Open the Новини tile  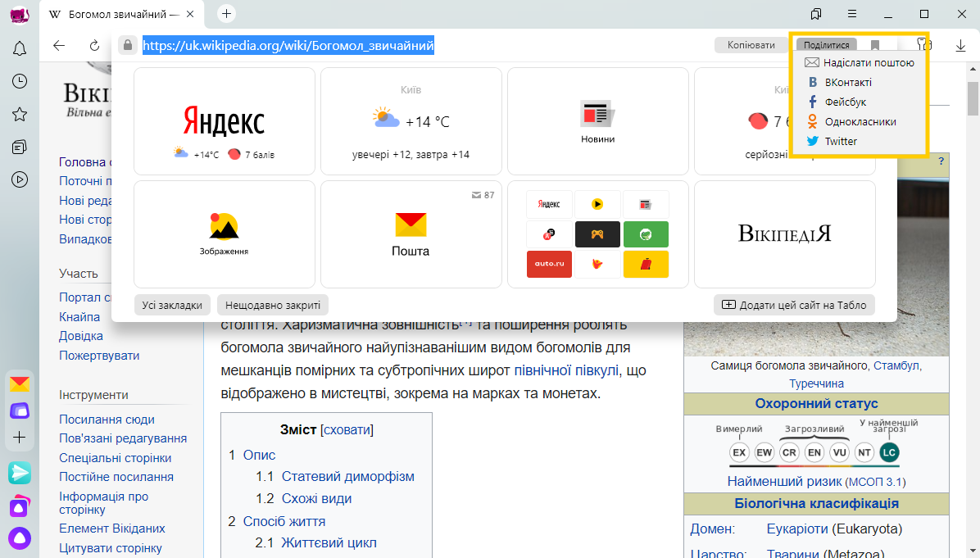point(597,121)
